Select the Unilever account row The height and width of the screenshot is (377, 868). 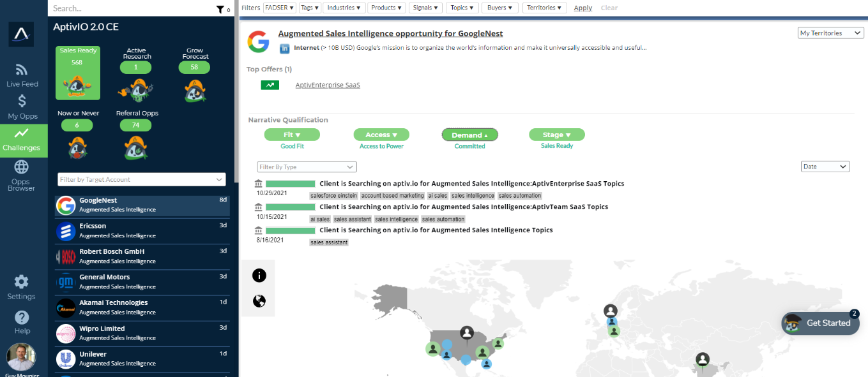142,359
